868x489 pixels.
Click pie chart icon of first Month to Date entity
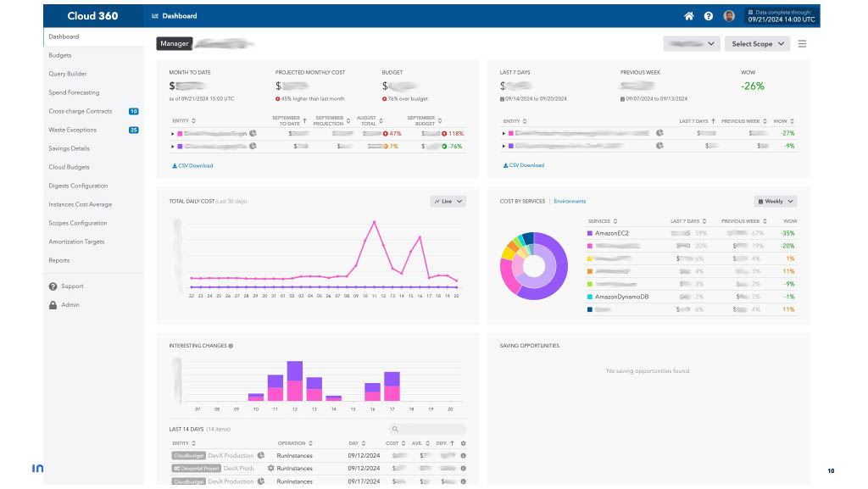click(253, 133)
